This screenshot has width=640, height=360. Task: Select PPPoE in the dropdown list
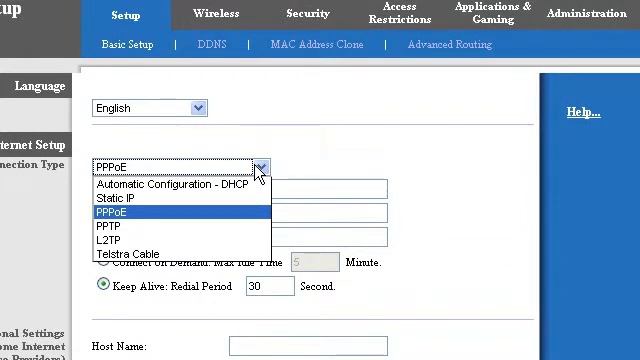(x=182, y=212)
